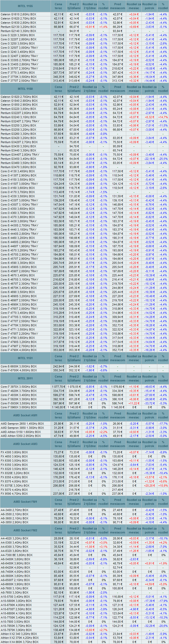Select Core i7 5960X 3.00GHz BOX product name
The height and width of the screenshot is (644, 169).
coord(18,407)
